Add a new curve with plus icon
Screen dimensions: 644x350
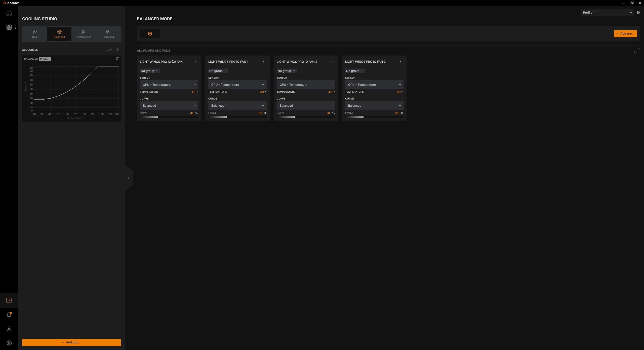click(x=118, y=50)
